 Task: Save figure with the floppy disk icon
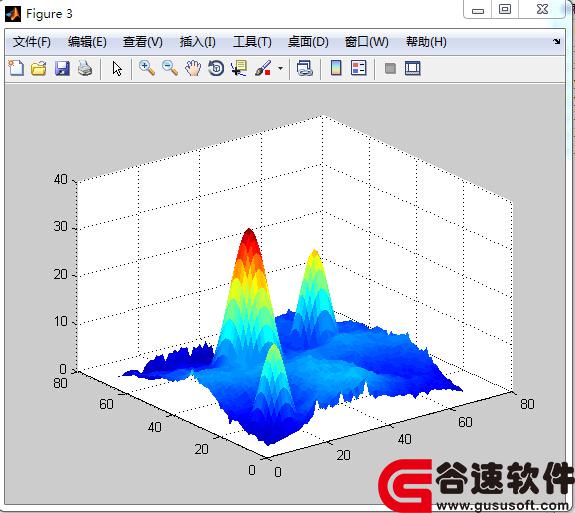[62, 69]
